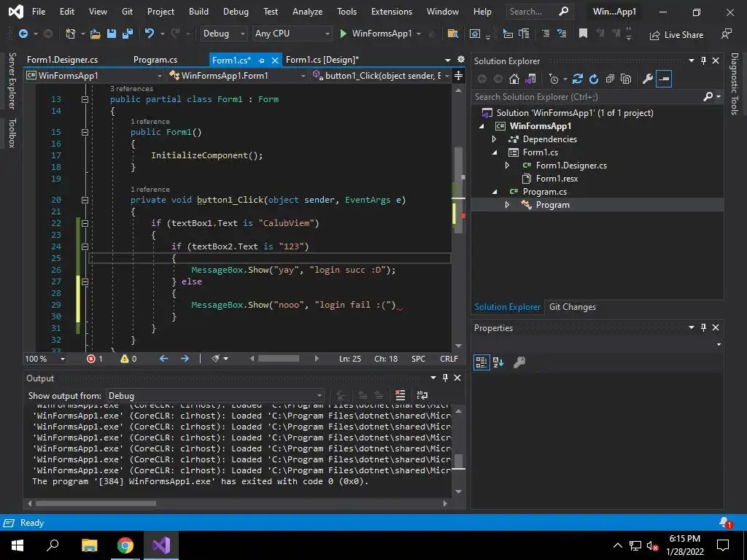The image size is (747, 560).
Task: Click the Output horizontal scrollbar thumb
Action: 96,503
